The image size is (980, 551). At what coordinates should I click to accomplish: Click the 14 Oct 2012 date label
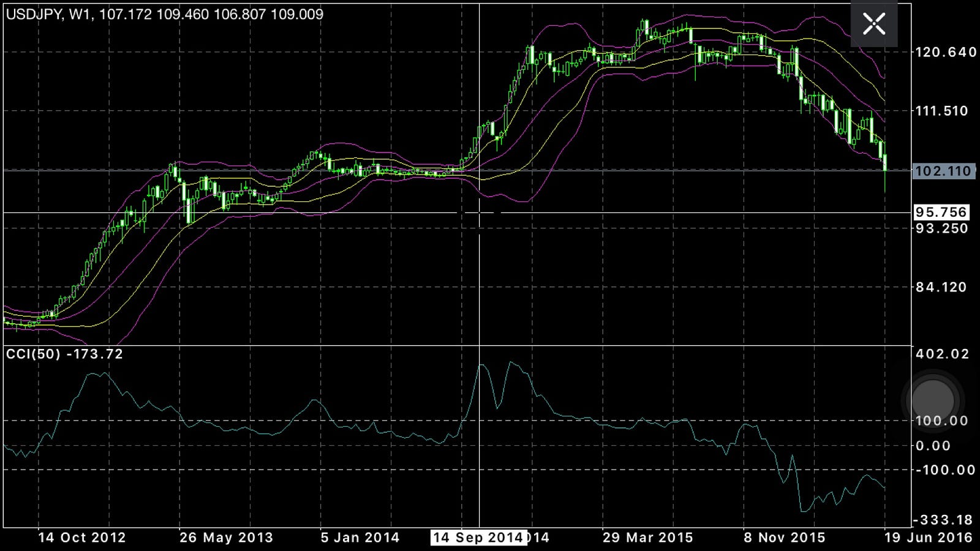pyautogui.click(x=81, y=538)
